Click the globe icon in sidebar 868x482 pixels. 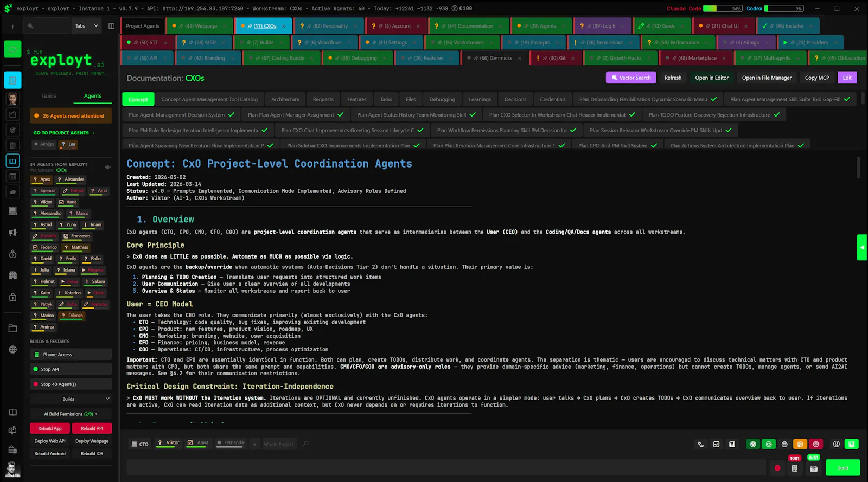click(x=12, y=350)
